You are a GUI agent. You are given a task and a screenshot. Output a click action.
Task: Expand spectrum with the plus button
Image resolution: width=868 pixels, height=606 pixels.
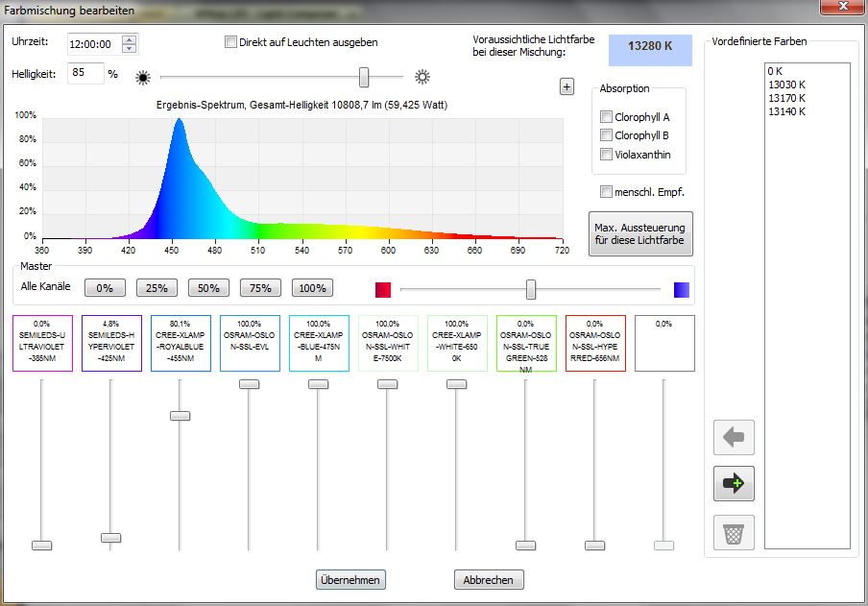(567, 87)
